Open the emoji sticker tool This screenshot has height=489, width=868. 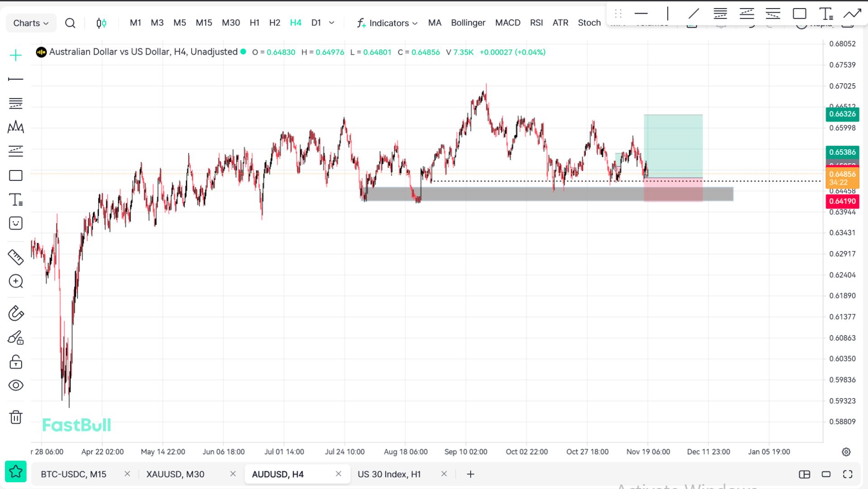(x=16, y=223)
